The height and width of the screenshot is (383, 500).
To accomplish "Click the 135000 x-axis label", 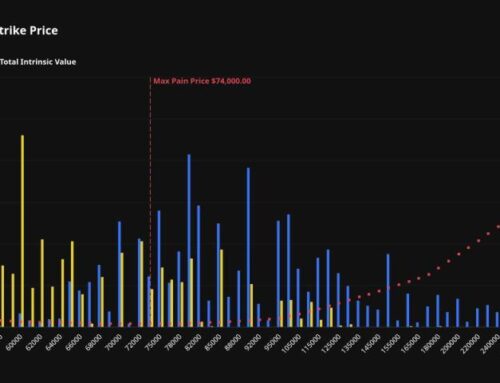I will point(351,343).
